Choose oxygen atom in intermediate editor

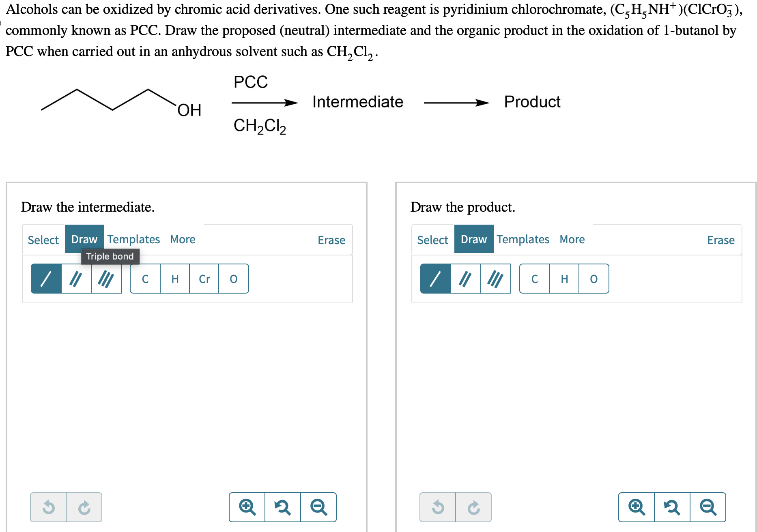(234, 279)
